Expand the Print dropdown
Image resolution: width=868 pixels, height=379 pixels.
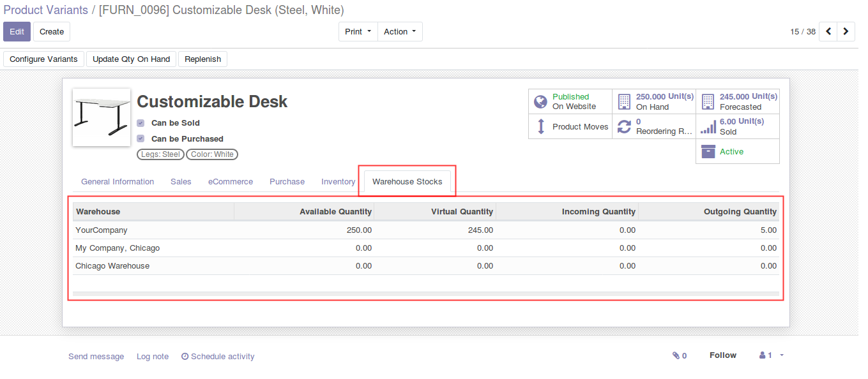[x=358, y=32]
